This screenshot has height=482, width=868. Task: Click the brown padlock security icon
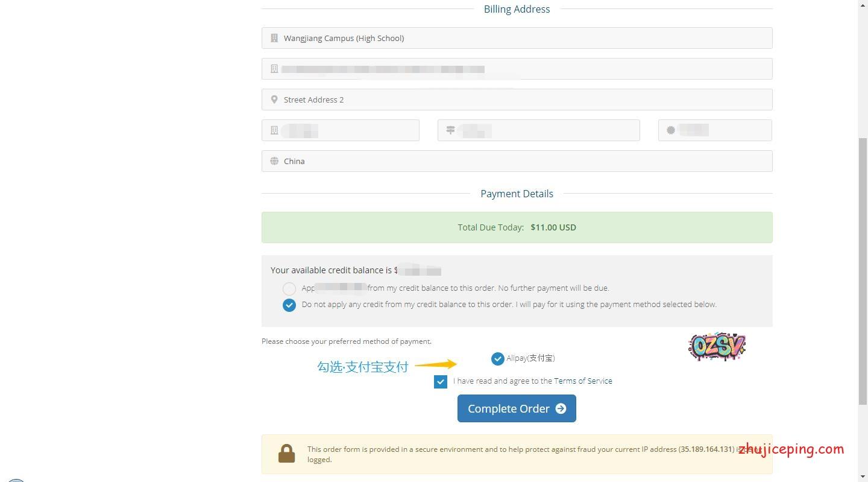click(x=286, y=454)
